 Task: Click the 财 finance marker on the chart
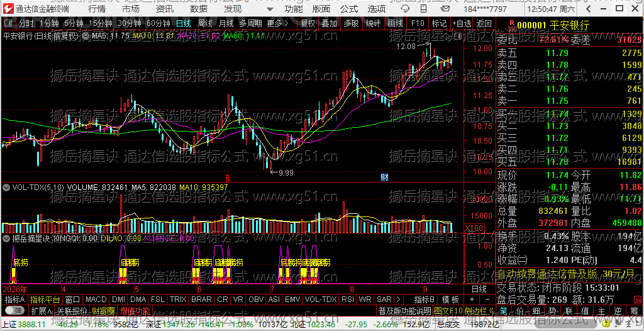click(385, 177)
